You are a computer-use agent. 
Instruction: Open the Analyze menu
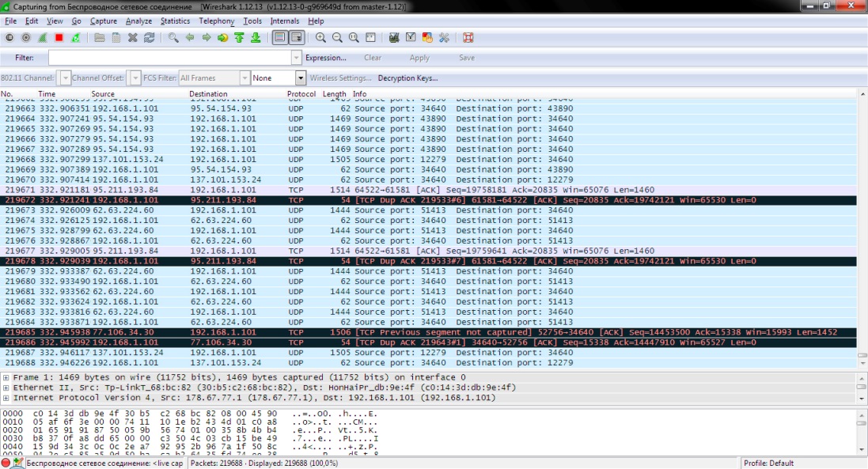point(139,21)
